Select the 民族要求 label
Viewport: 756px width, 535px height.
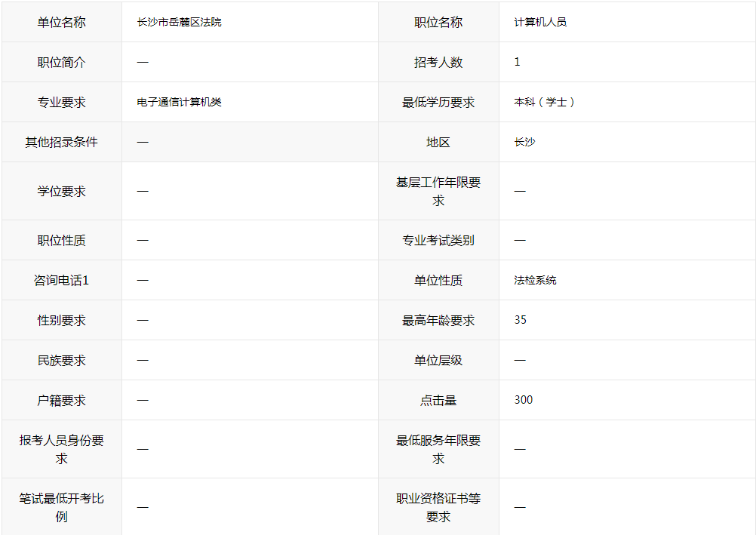click(x=62, y=361)
